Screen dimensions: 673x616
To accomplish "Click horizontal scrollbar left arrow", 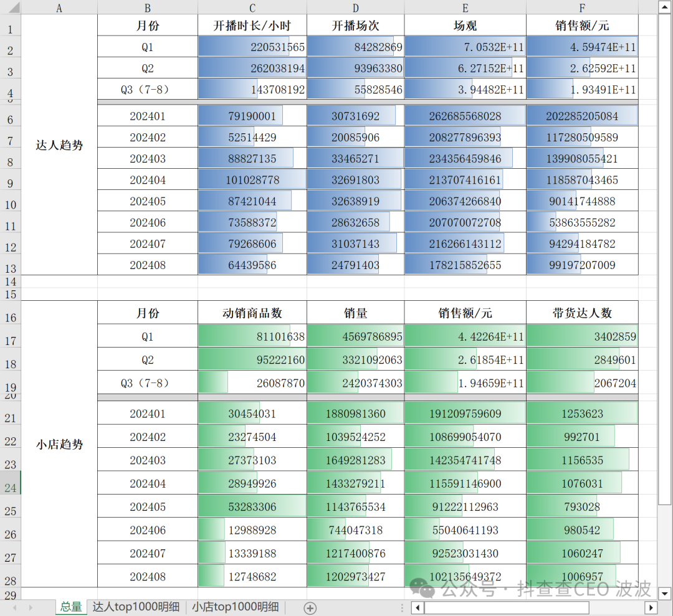I will click(418, 607).
